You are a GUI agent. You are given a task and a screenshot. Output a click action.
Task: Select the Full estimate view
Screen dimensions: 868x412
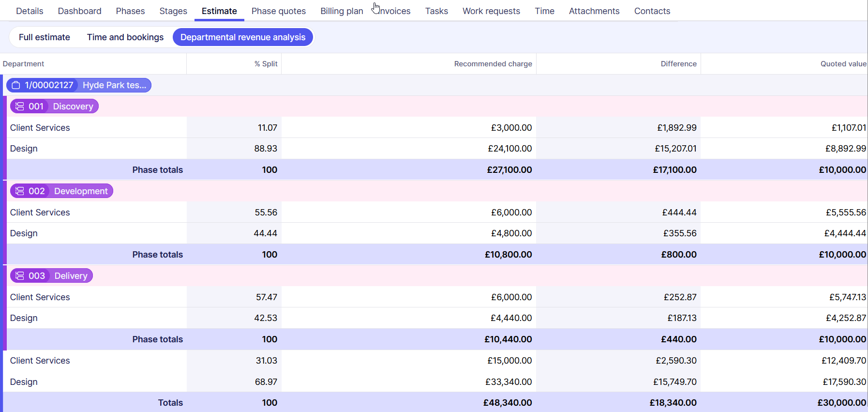click(45, 37)
